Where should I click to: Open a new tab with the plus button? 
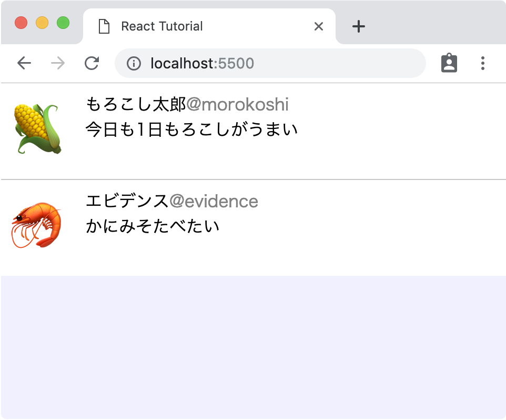point(359,26)
